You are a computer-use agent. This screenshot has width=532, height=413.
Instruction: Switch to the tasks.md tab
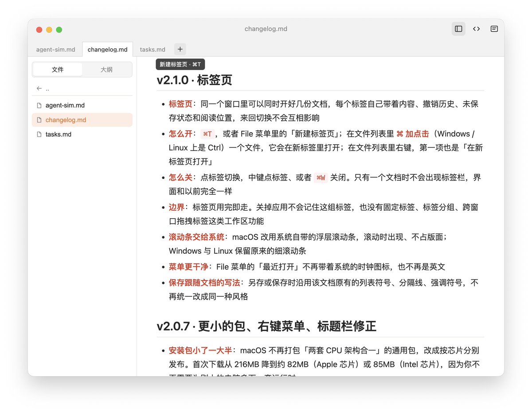[x=153, y=49]
